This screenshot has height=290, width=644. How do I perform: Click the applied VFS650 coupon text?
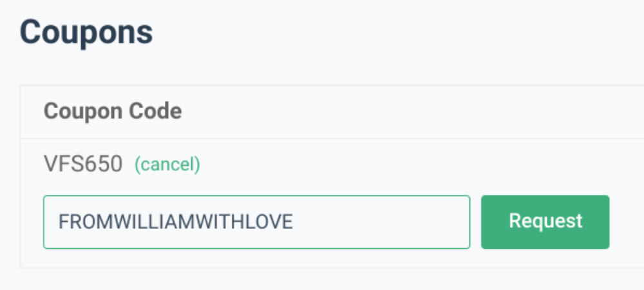coord(83,165)
